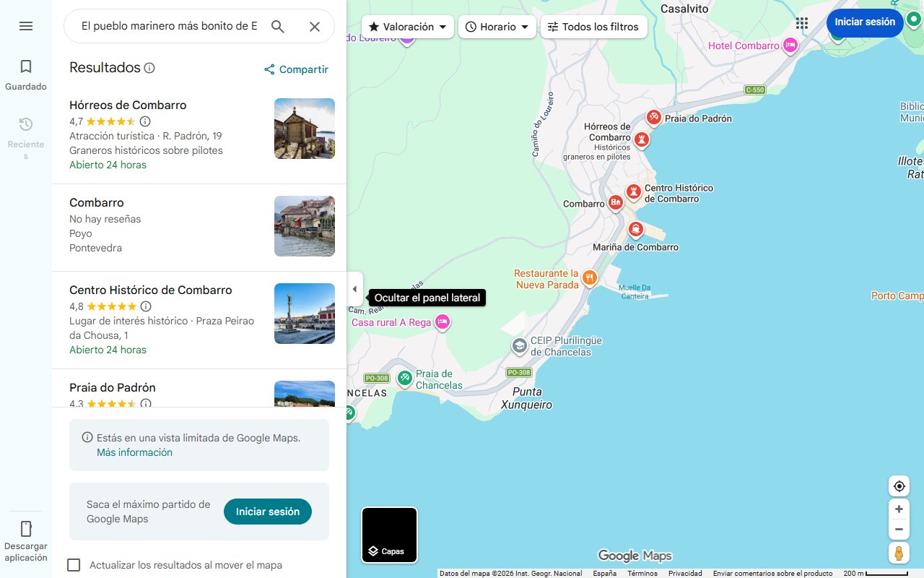Click the Street View pegman icon
Viewport: 924px width, 578px height.
tap(899, 553)
